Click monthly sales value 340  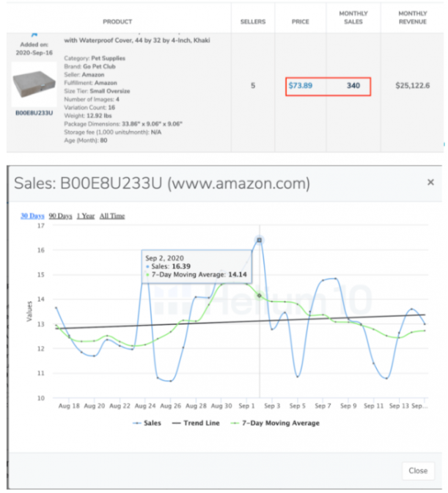coord(353,86)
